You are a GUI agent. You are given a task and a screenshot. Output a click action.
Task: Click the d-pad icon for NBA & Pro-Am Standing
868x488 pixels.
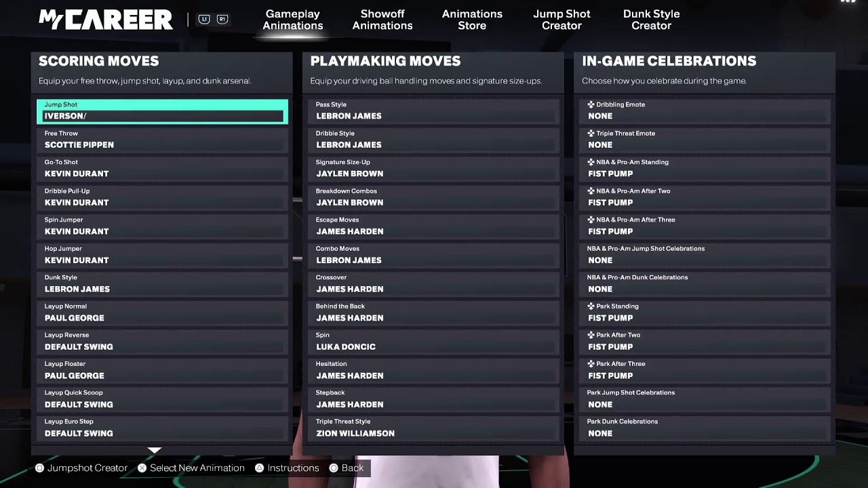pyautogui.click(x=591, y=162)
